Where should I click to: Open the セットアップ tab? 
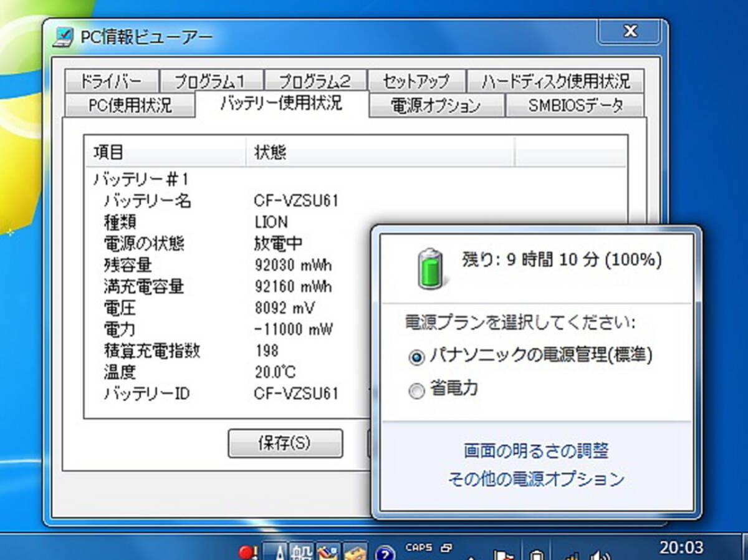click(416, 81)
